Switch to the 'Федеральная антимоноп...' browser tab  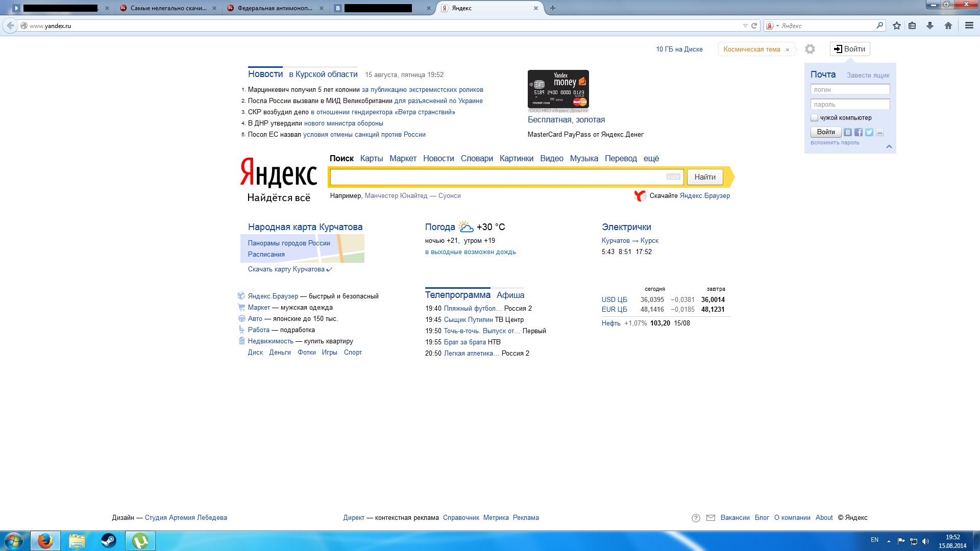275,8
